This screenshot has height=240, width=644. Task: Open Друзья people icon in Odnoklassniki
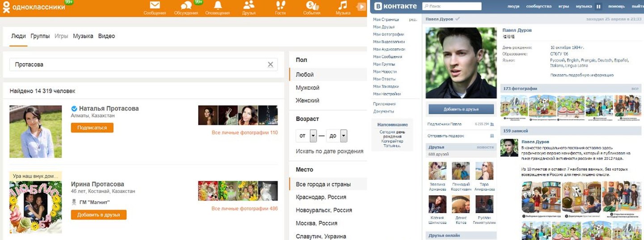point(249,5)
